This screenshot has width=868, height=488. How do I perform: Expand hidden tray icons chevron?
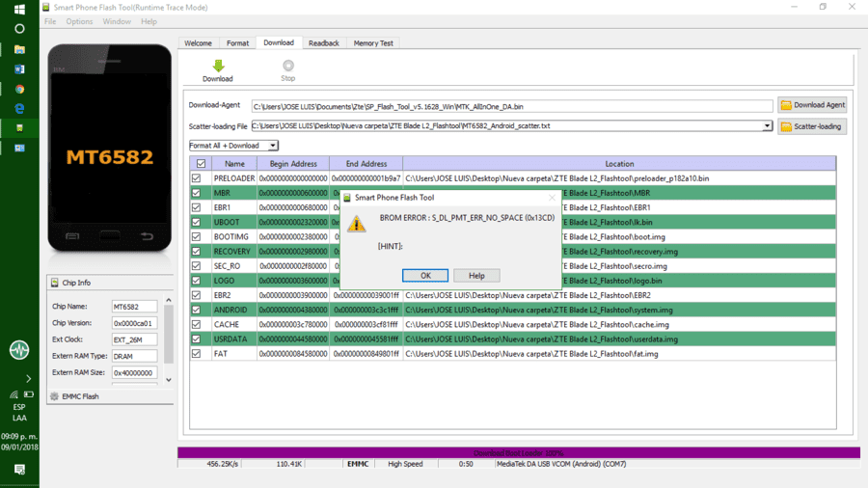pos(28,379)
